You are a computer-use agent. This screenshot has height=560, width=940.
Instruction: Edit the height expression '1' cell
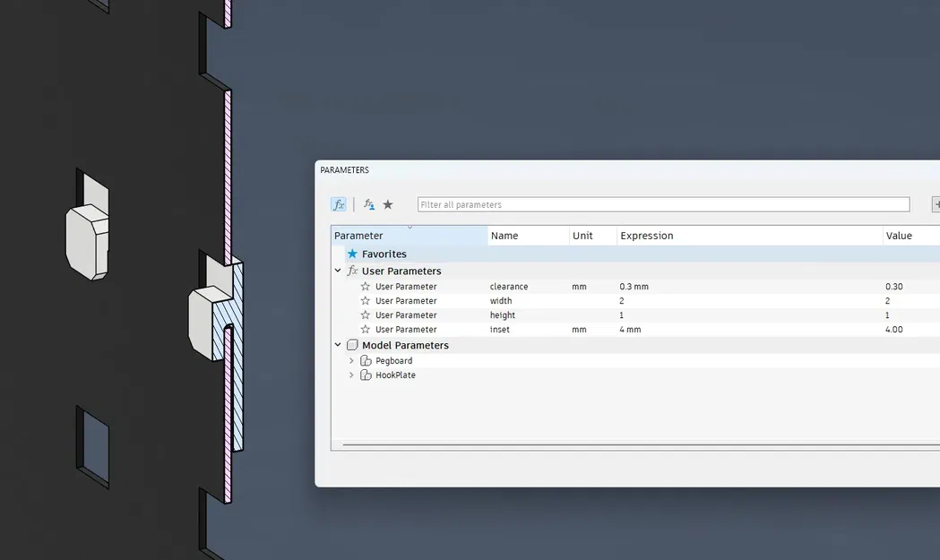622,315
